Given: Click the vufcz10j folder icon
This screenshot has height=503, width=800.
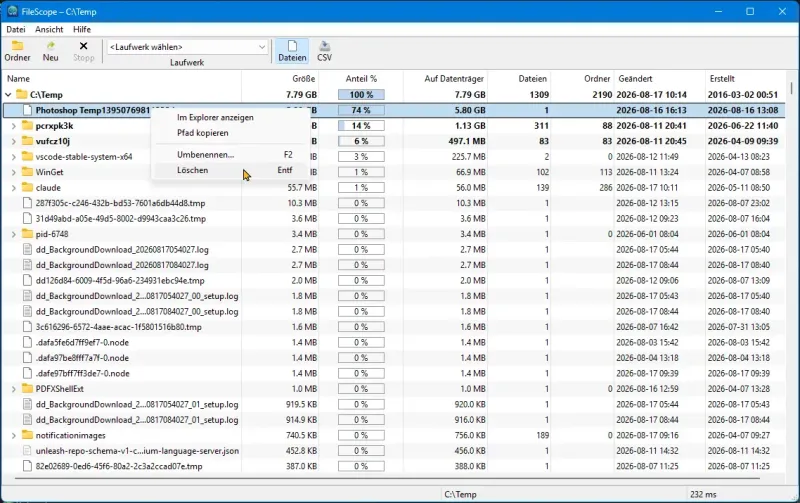Looking at the screenshot, I should 27,141.
